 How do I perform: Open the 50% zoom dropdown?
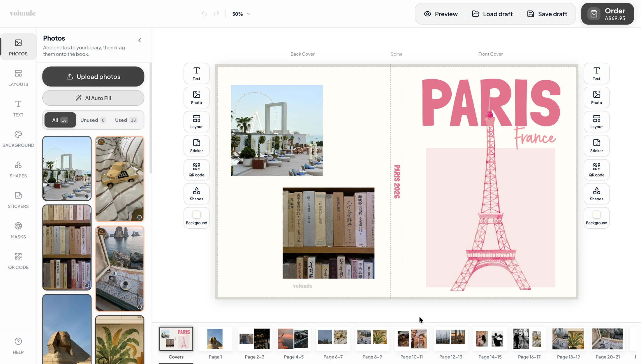point(241,14)
